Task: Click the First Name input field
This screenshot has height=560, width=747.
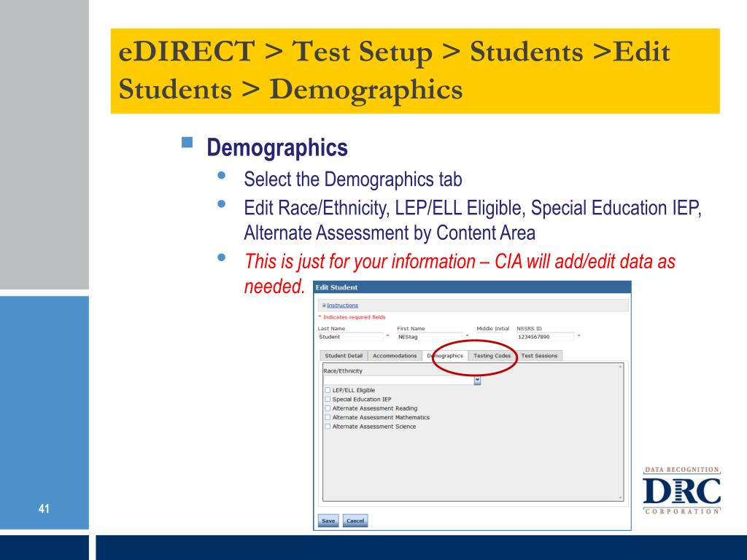Action: point(430,337)
